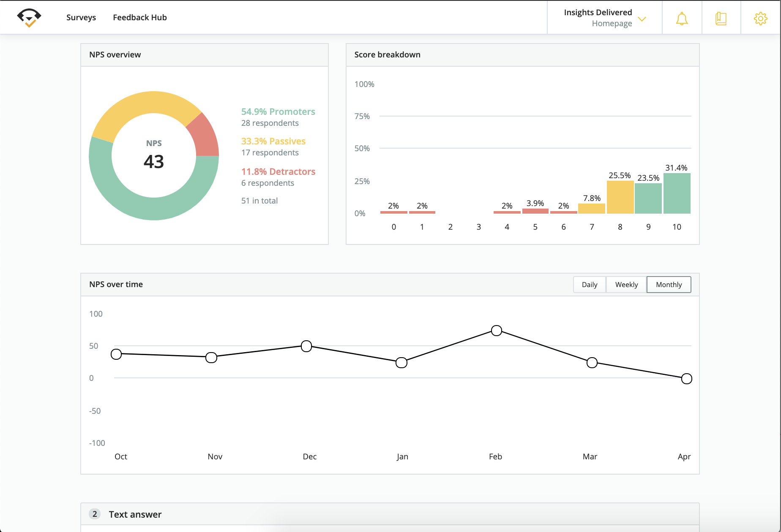Select the yellow 25.5% bar for score 8
This screenshot has height=532, width=781.
coord(620,196)
